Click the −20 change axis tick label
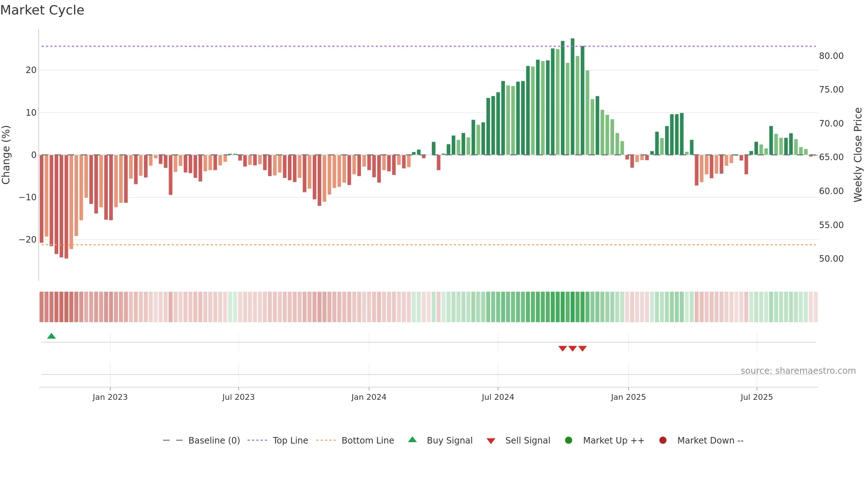The width and height of the screenshot is (868, 488). 28,240
